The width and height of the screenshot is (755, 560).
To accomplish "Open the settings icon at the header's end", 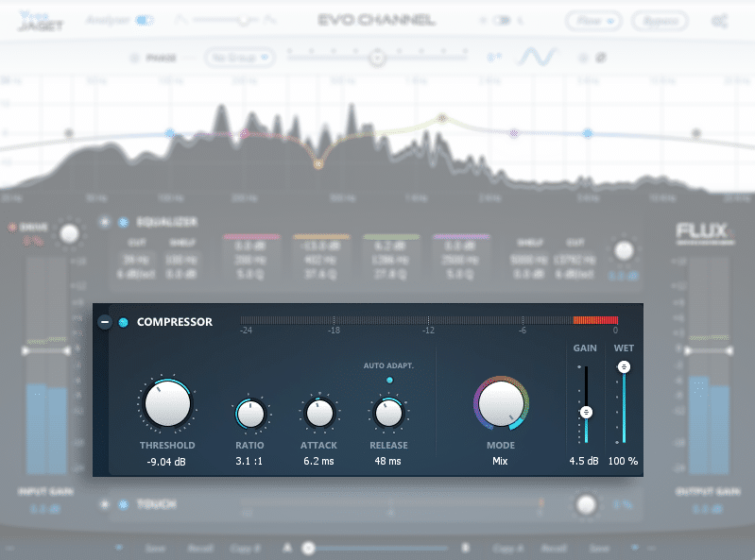I will pyautogui.click(x=719, y=21).
